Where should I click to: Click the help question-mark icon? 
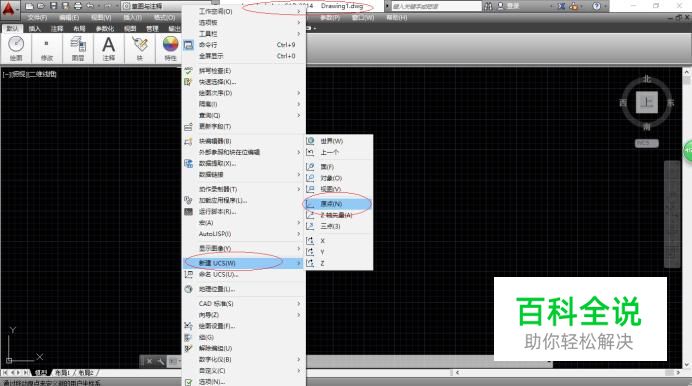(x=596, y=6)
